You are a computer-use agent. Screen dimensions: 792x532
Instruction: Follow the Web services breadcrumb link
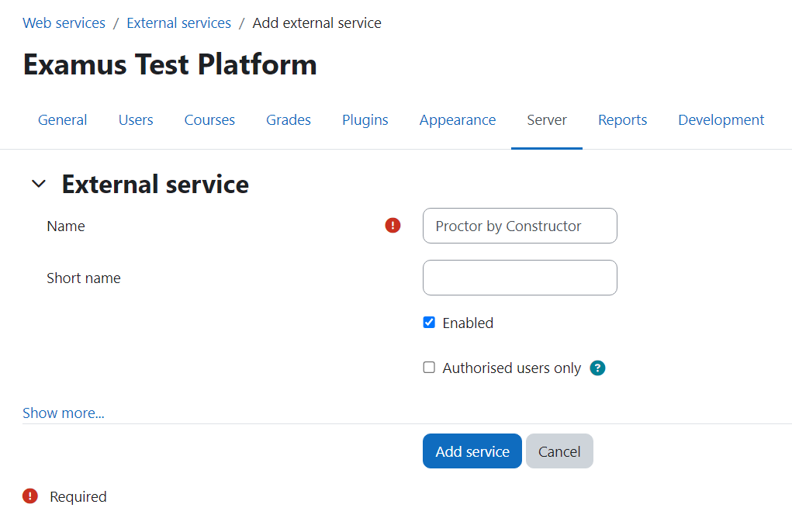pyautogui.click(x=64, y=23)
